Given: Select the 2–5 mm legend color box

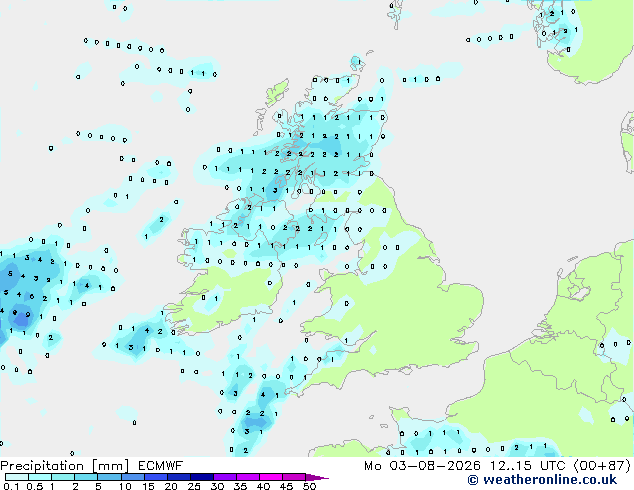Looking at the screenshot, I should [x=86, y=477].
